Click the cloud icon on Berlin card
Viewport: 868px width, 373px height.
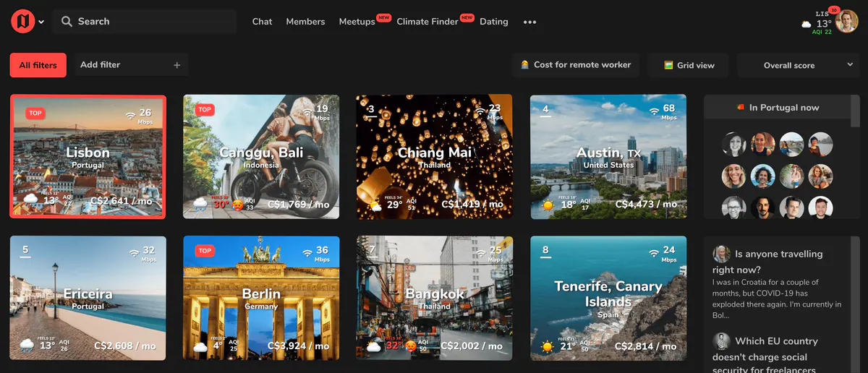pos(200,347)
